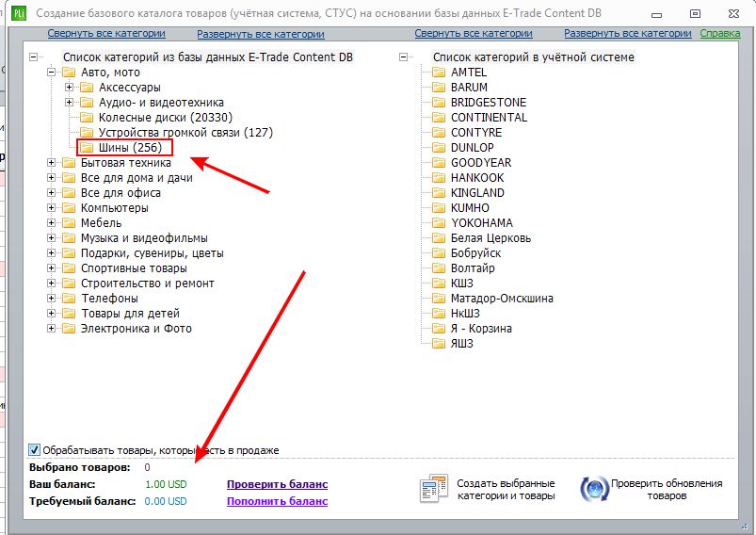Viewport: 756px width, 535px height.
Task: Select Подарки, сувениры, цветы category
Action: [152, 253]
